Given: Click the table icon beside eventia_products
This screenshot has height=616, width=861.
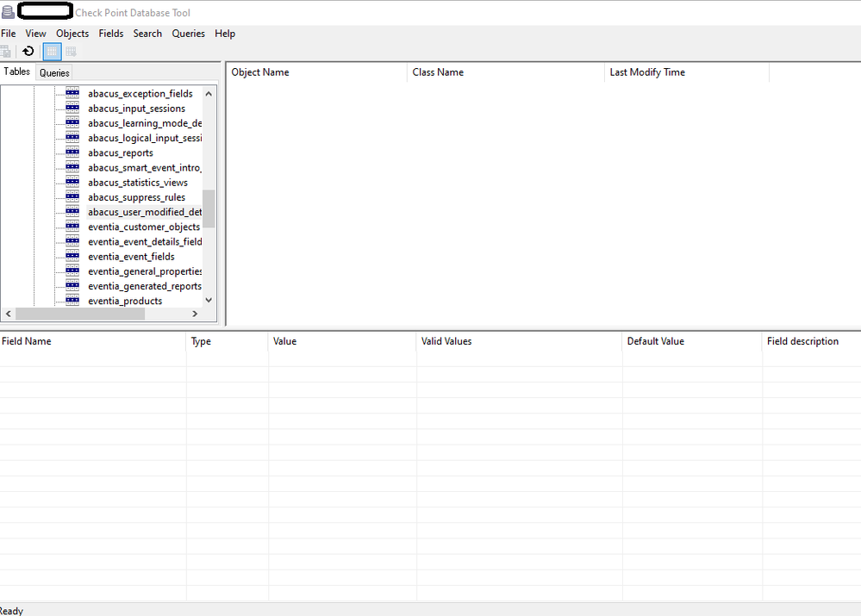Looking at the screenshot, I should click(72, 301).
